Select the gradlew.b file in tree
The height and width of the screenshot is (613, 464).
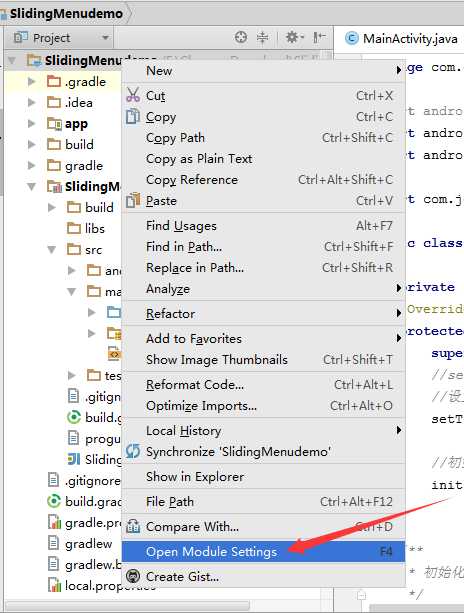(x=84, y=564)
